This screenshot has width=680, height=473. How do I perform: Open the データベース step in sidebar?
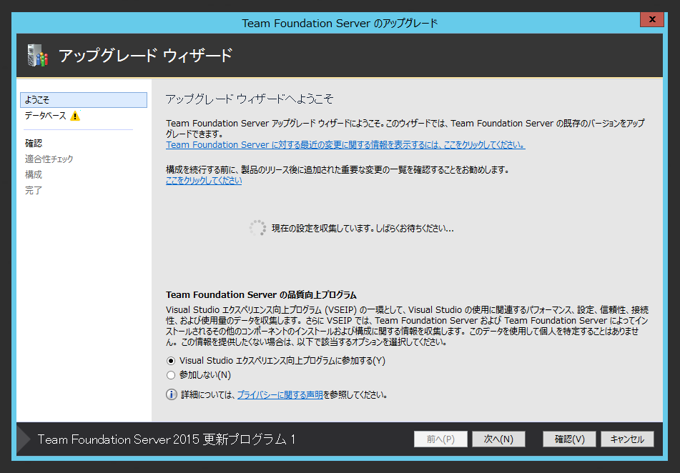tap(46, 116)
